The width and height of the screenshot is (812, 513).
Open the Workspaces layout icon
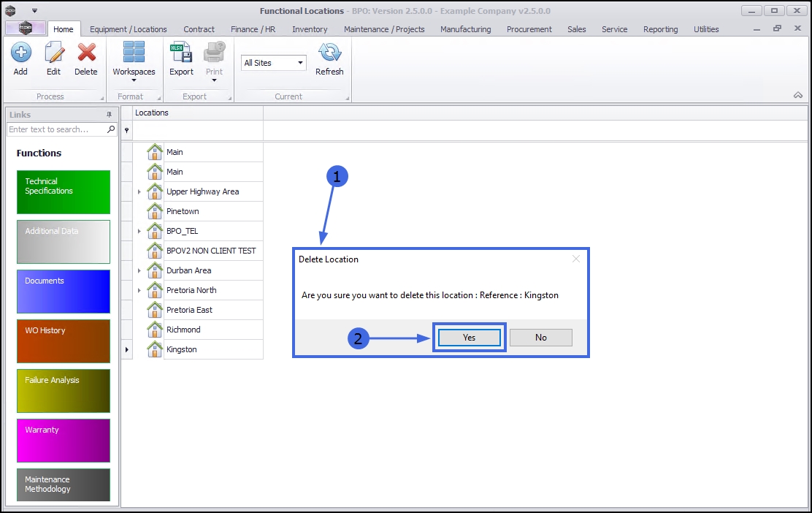pyautogui.click(x=134, y=53)
